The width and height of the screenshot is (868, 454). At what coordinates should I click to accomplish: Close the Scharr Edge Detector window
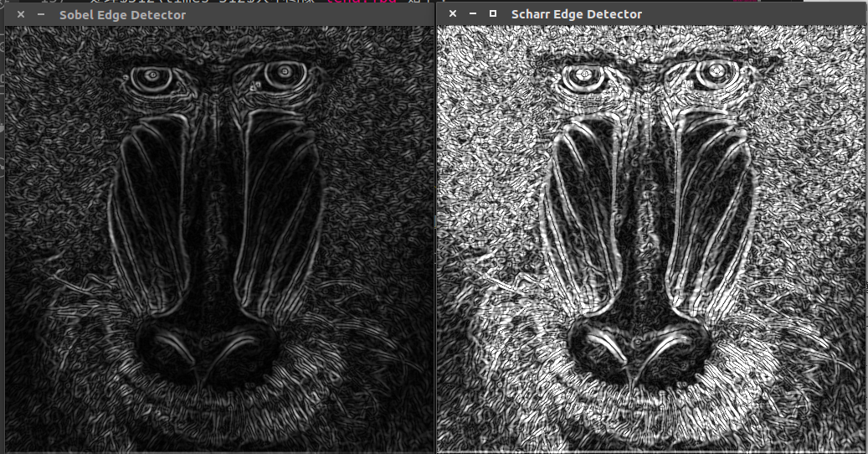pos(453,14)
